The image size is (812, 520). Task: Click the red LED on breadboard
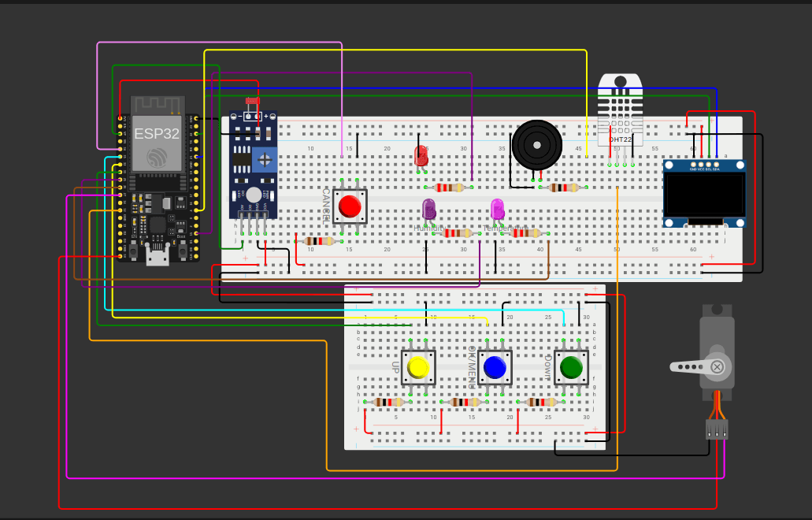421,155
